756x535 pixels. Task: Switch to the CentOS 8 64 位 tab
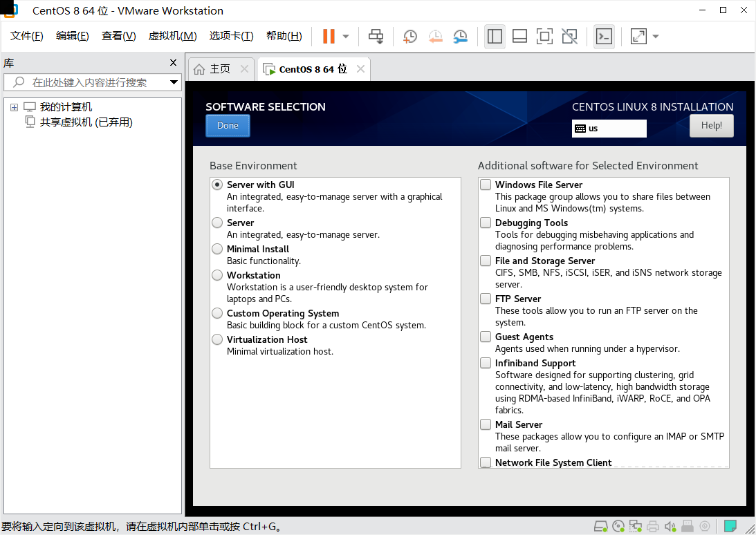coord(314,69)
